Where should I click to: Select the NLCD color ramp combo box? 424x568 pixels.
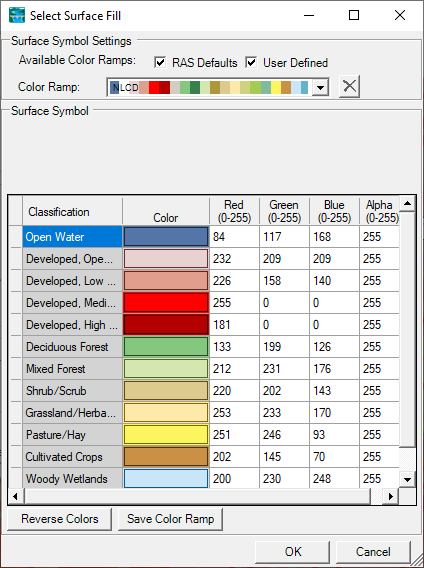pos(218,87)
